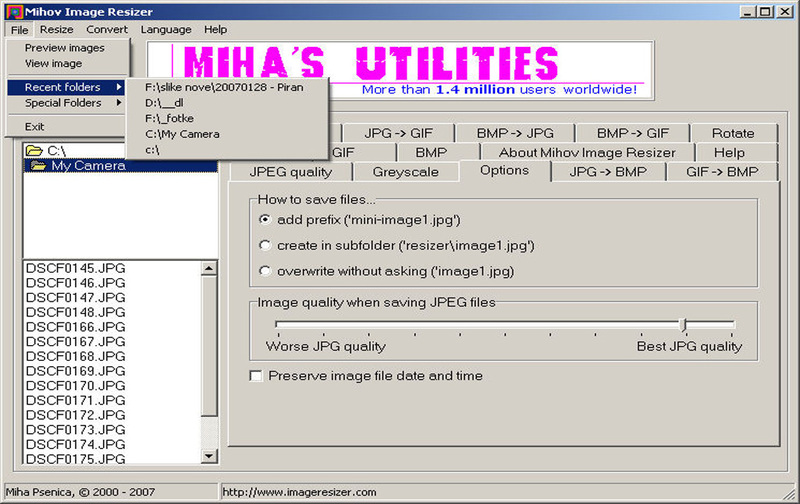Select file DSCF0169.JPG

pos(76,371)
